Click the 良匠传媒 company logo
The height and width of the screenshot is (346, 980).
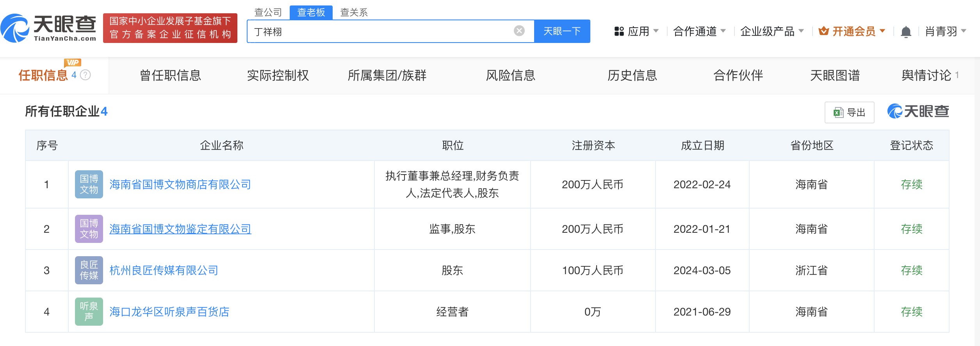89,270
